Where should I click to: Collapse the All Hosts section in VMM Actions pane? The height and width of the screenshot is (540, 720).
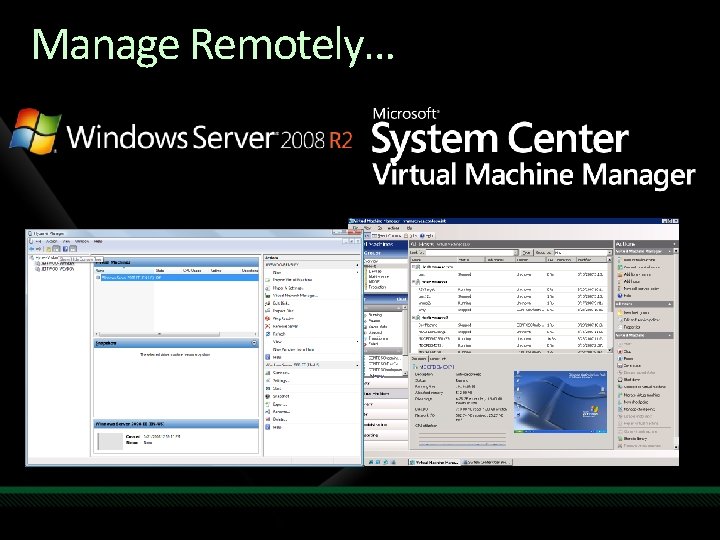670,304
